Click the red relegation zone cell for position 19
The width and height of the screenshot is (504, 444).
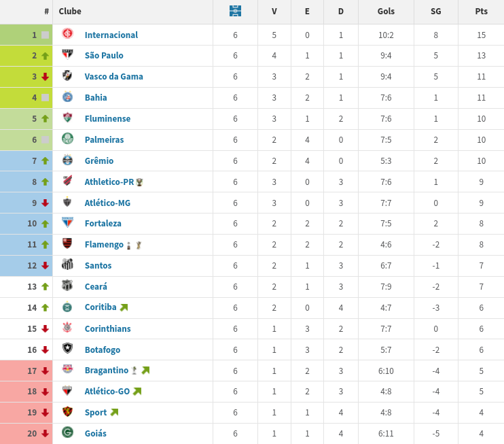[26, 413]
